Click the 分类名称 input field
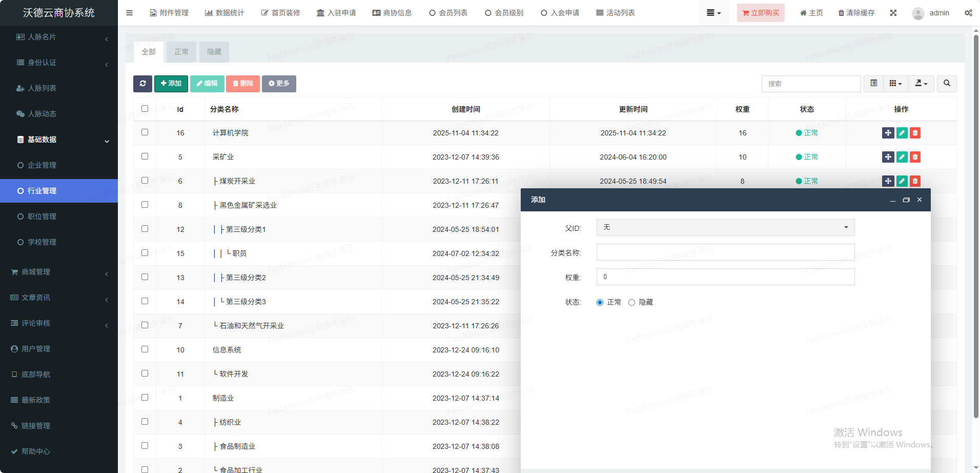The image size is (980, 473). tap(725, 252)
